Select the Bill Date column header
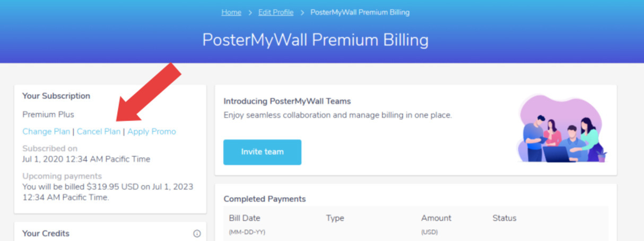Viewport: 644px width, 241px height. pos(245,218)
